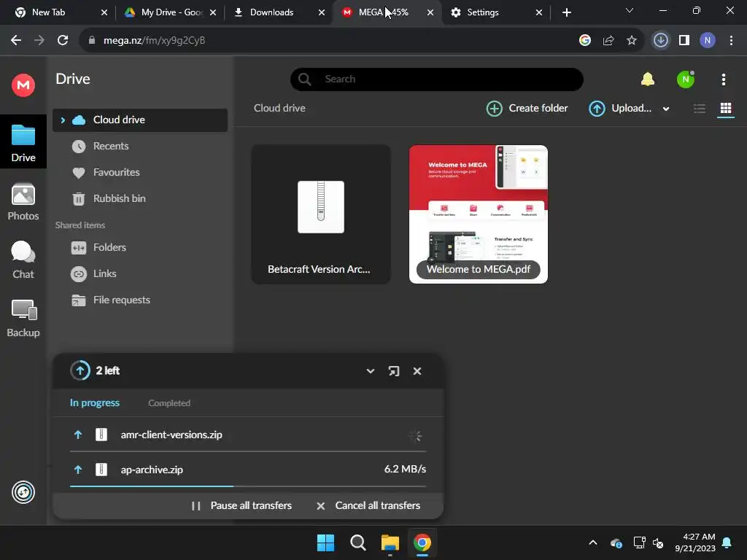Click ap-archive.zip upload progress bar
The height and width of the screenshot is (560, 747).
click(248, 486)
